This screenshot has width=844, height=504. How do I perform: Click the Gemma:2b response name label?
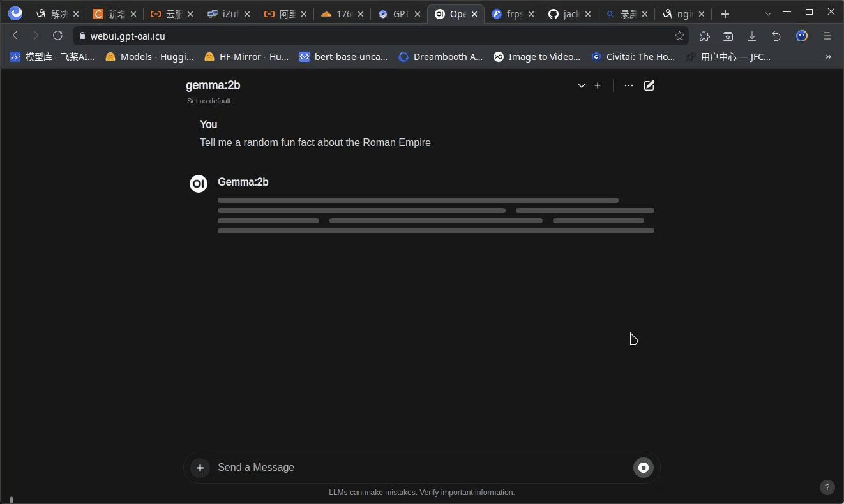[243, 182]
